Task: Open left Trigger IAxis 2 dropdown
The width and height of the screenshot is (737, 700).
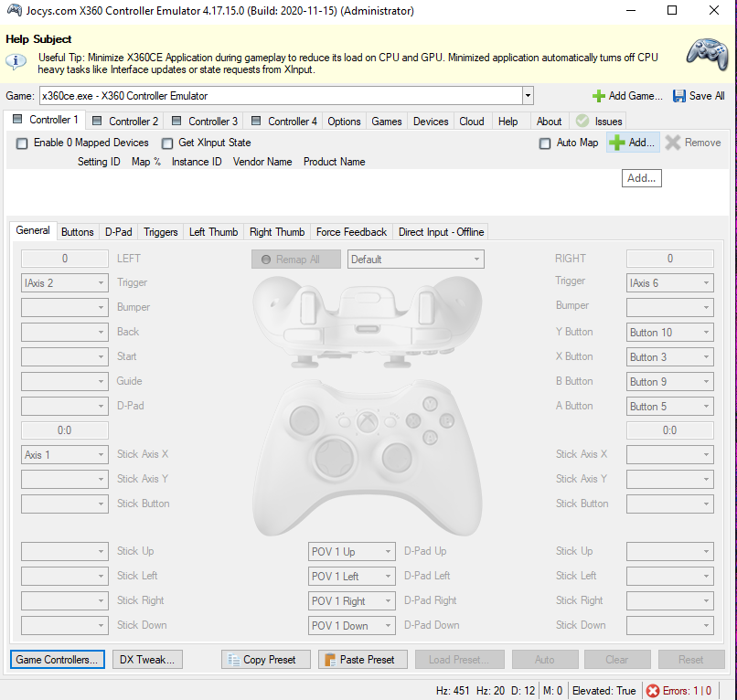Action: pos(65,282)
